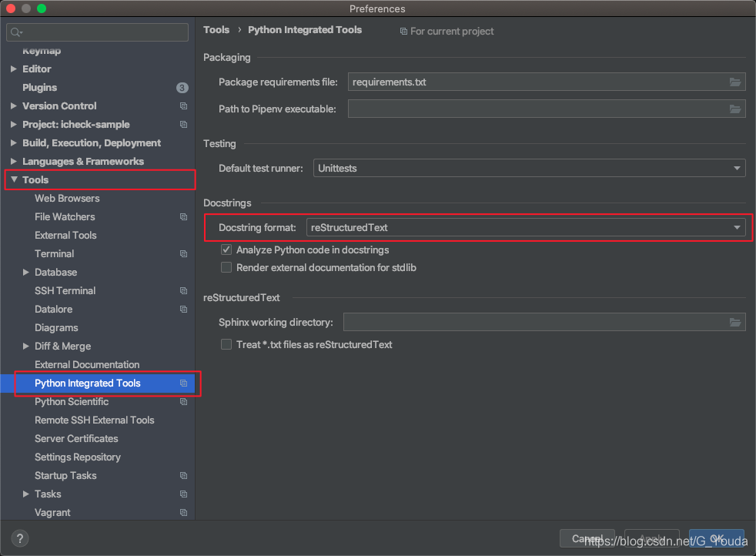Click the Cancel button
This screenshot has width=756, height=556.
587,538
